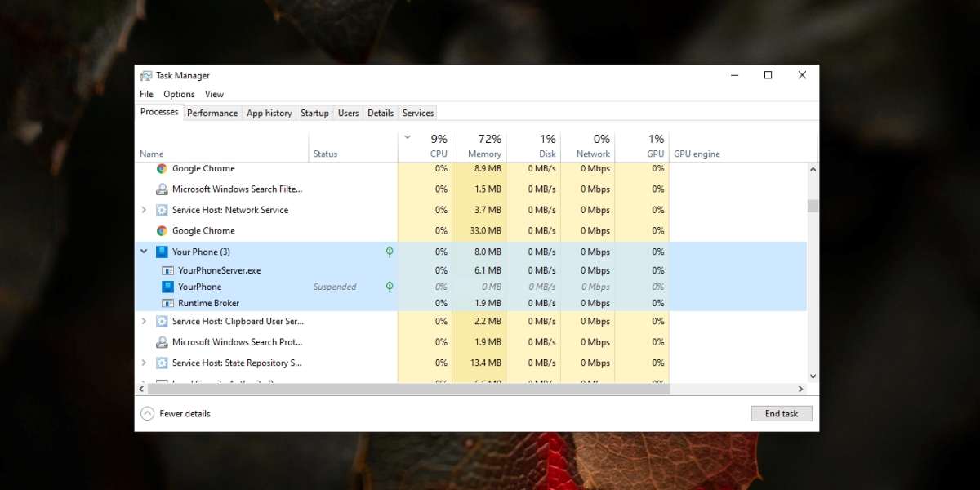Click the Suspended status text
Viewport: 980px width, 490px height.
pos(335,287)
